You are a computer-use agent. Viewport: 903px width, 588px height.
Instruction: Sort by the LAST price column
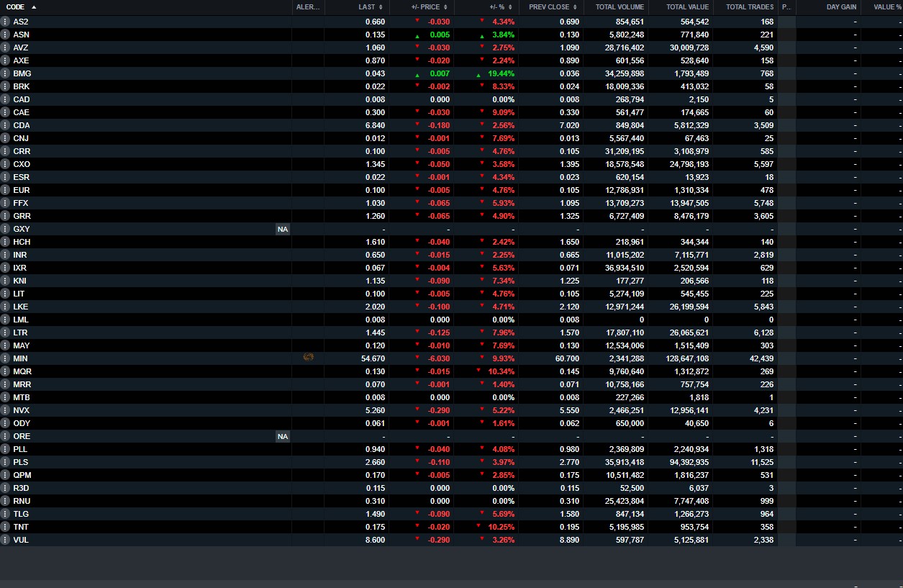click(x=366, y=7)
